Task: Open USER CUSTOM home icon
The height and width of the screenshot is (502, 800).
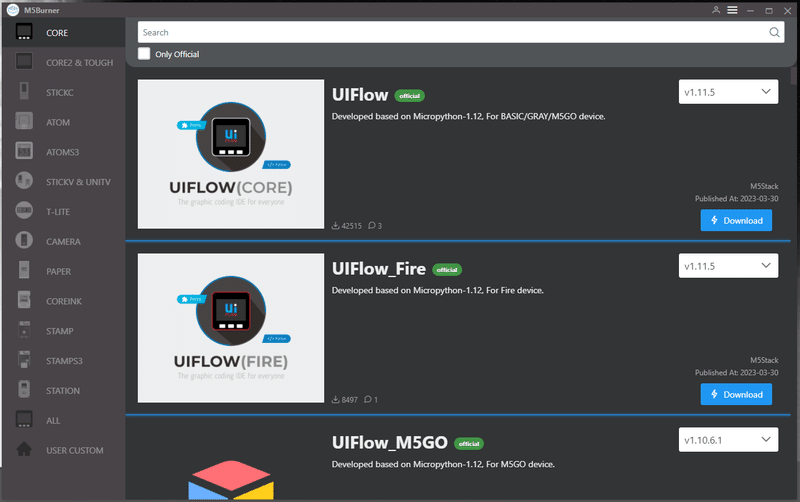Action: pyautogui.click(x=24, y=449)
